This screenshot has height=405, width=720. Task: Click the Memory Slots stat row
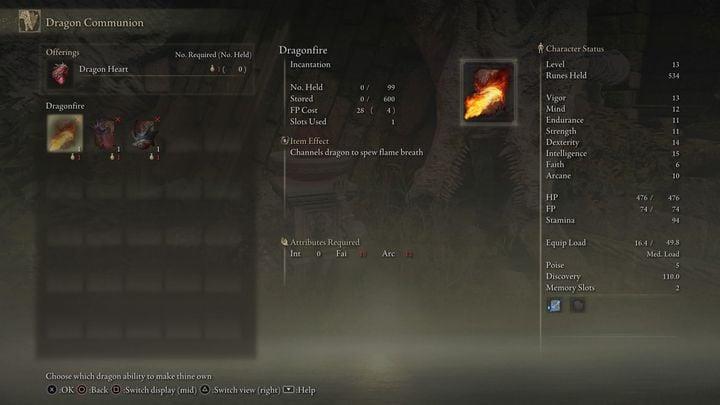coord(613,287)
